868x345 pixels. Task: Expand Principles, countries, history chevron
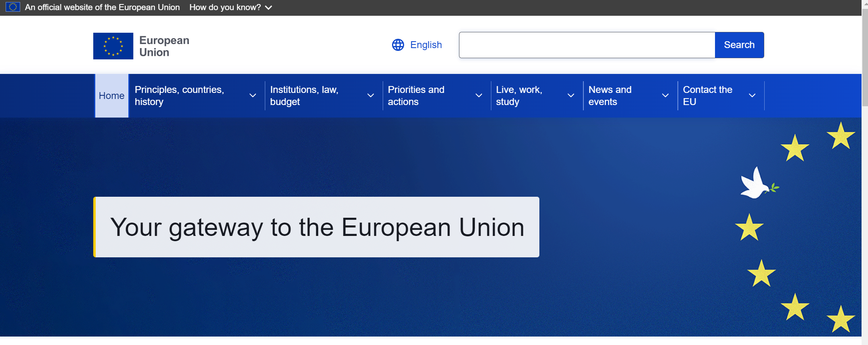click(253, 96)
